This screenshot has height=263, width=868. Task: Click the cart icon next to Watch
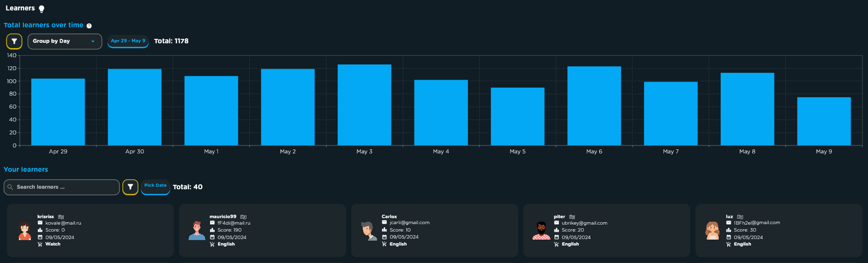(40, 244)
